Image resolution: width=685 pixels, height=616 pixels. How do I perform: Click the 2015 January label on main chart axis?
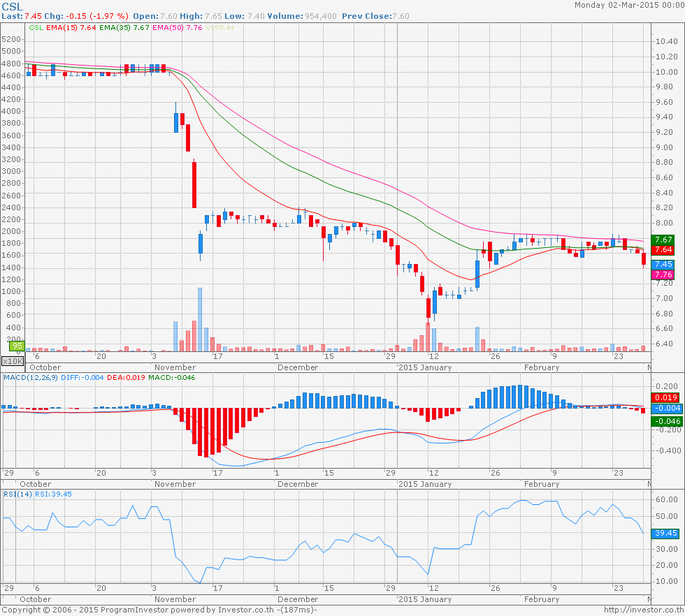tap(425, 367)
